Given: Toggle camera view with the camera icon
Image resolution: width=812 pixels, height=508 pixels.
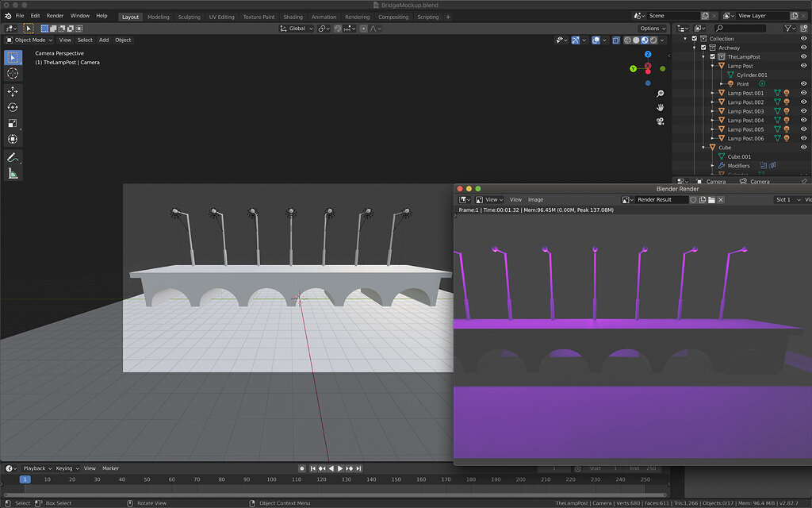Looking at the screenshot, I should (x=660, y=121).
